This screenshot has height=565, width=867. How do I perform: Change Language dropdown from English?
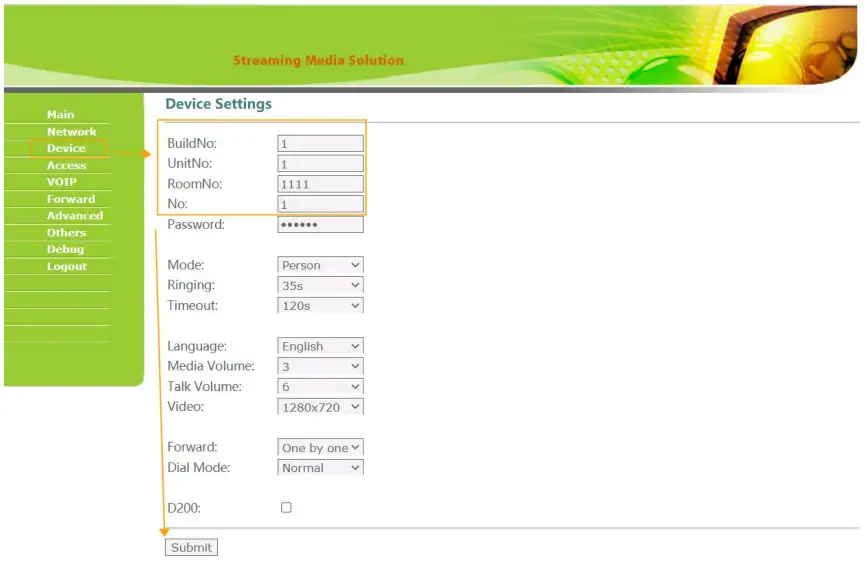pyautogui.click(x=320, y=346)
